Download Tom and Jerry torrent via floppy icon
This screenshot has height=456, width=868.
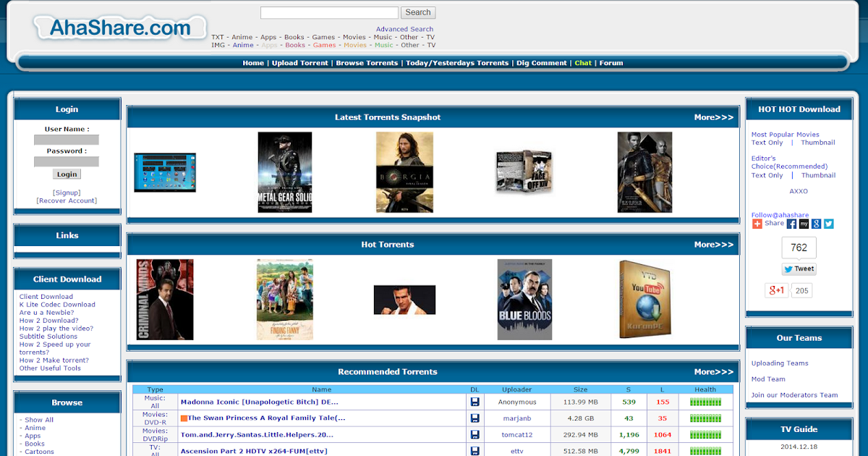(475, 434)
